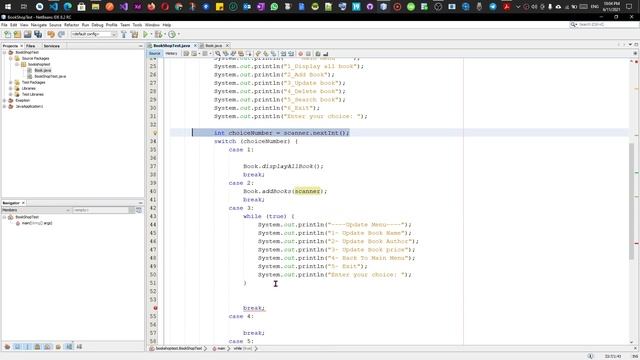Open the File menu
Screen dimensions: 640x360
4,25
